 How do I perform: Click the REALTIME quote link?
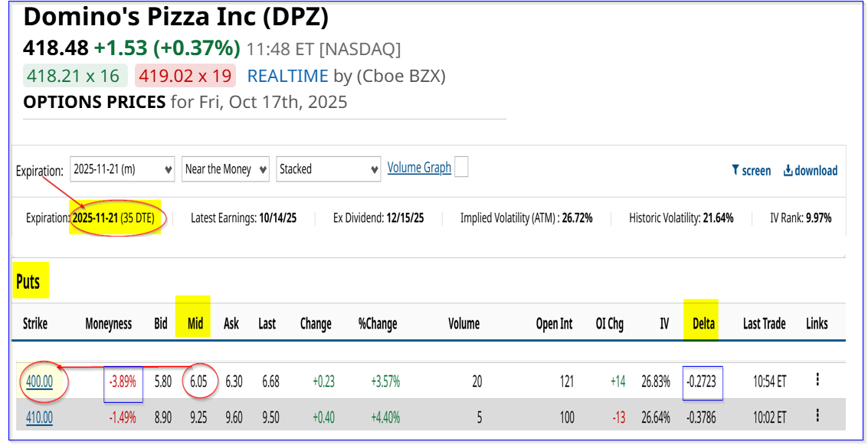(288, 76)
